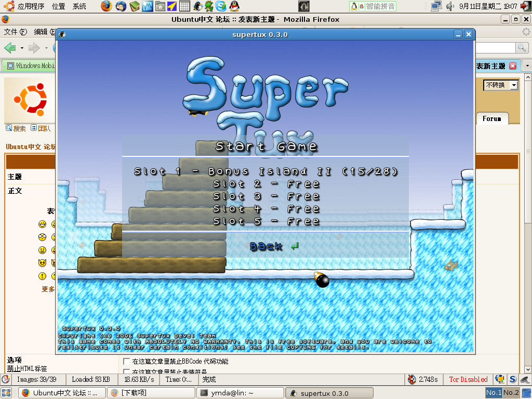Switch to workspace No.1
The height and width of the screenshot is (399, 532).
[x=494, y=393]
